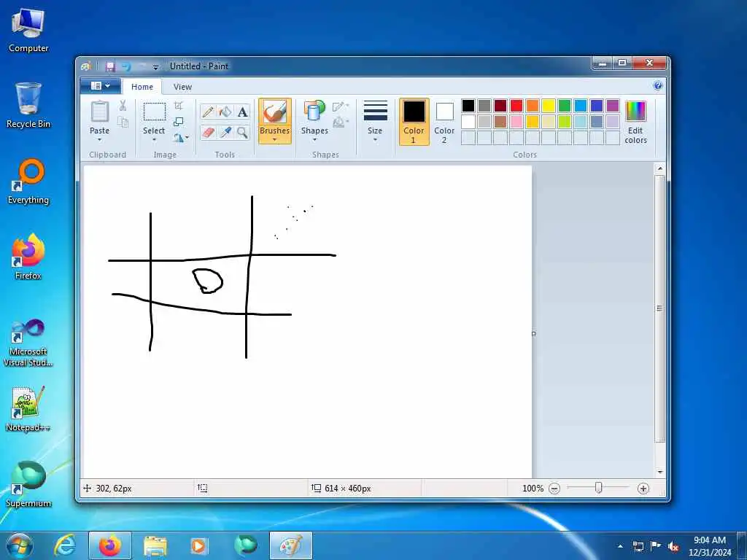Image resolution: width=747 pixels, height=560 pixels.
Task: Click the canvas right-edge resize handle
Action: (533, 333)
